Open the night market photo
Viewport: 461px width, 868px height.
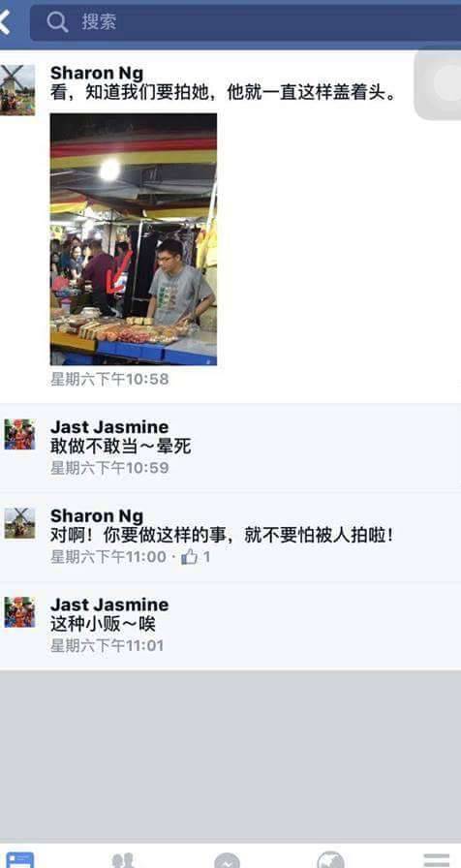click(134, 239)
